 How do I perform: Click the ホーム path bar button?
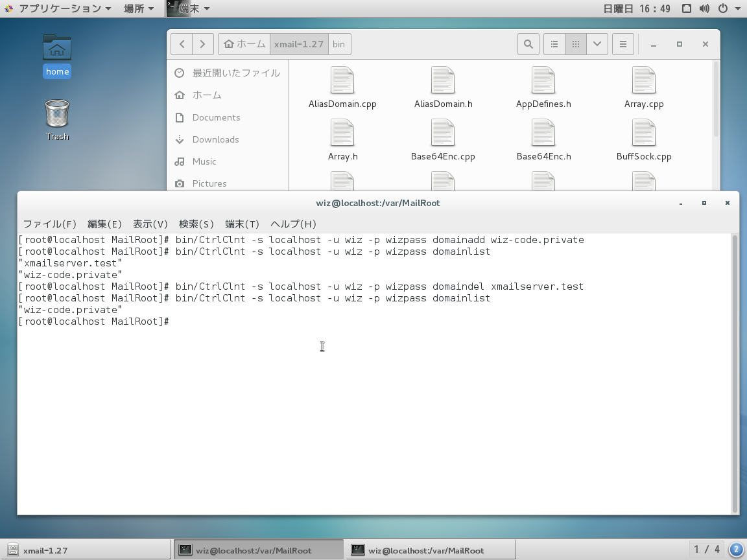(244, 44)
